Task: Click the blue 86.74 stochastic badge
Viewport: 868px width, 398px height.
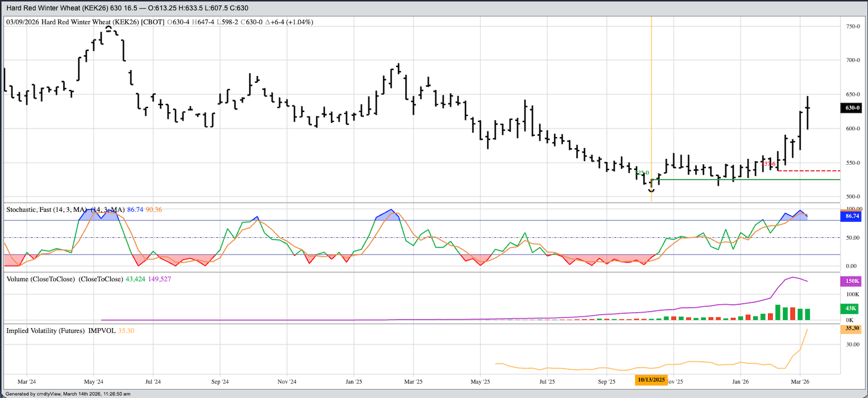Action: pyautogui.click(x=852, y=216)
